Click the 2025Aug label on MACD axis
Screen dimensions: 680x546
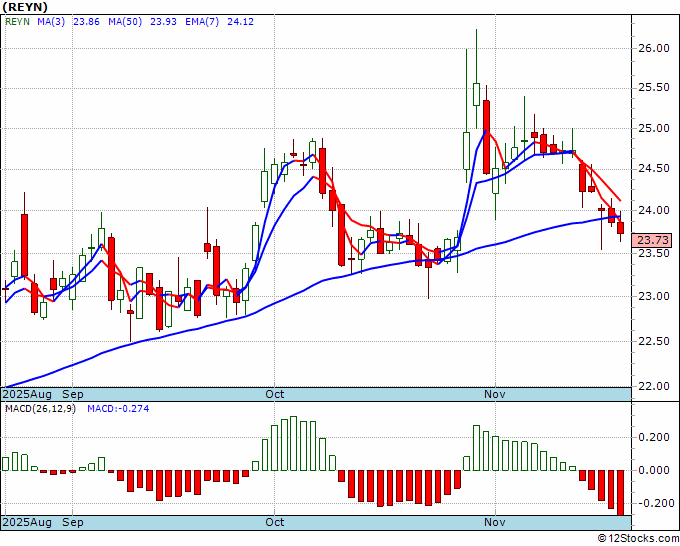tap(27, 522)
